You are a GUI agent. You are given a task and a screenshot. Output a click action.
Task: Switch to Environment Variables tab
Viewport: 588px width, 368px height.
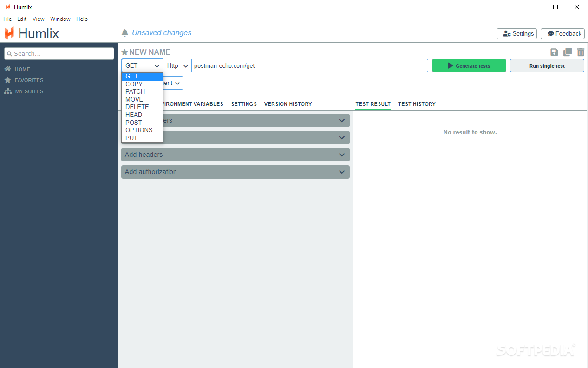(193, 104)
